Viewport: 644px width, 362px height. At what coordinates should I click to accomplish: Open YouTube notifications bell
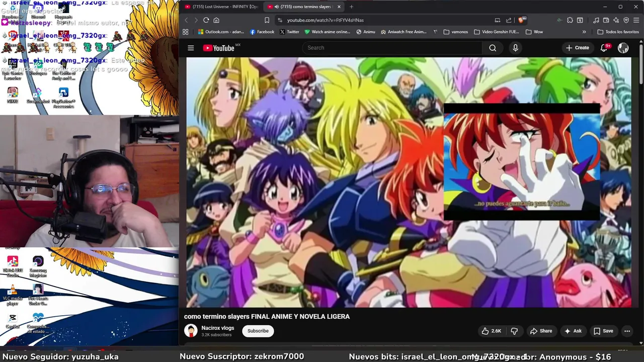pos(604,48)
